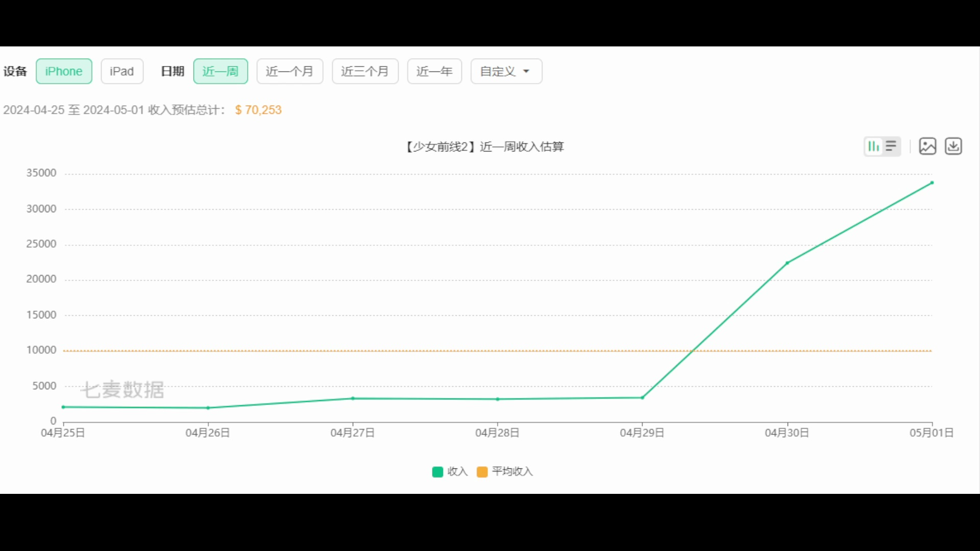This screenshot has height=551, width=980.
Task: Open the 自定义 custom date dropdown
Action: click(506, 71)
